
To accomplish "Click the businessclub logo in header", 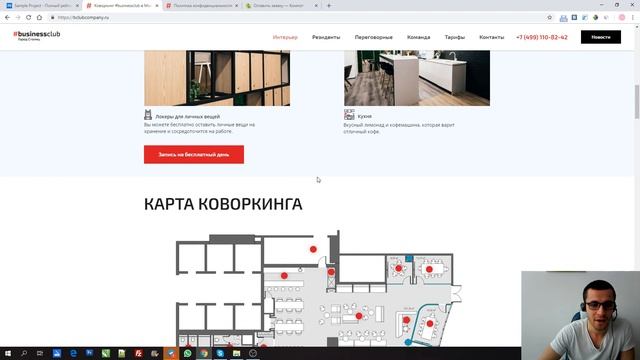I will [37, 36].
